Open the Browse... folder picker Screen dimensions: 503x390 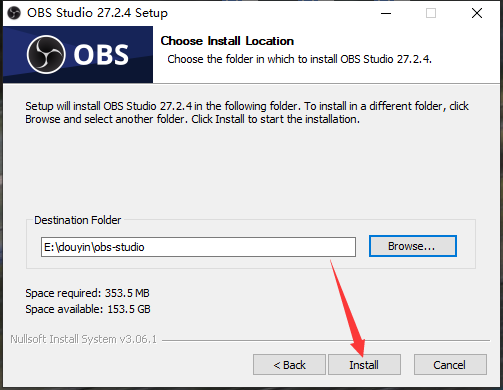click(x=413, y=246)
